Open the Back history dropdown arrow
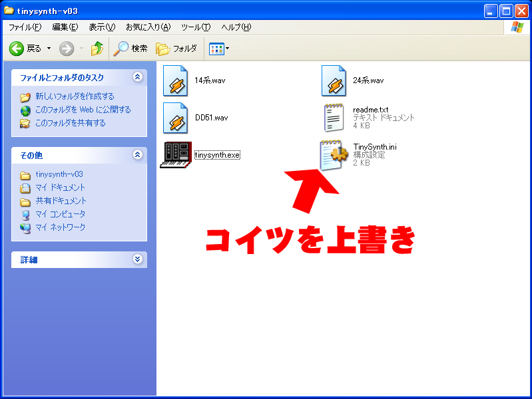 [49, 49]
